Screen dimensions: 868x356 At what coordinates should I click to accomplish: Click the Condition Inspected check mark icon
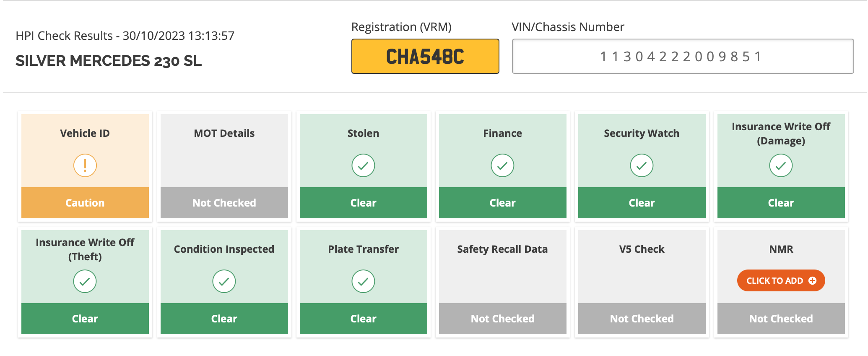coord(224,281)
